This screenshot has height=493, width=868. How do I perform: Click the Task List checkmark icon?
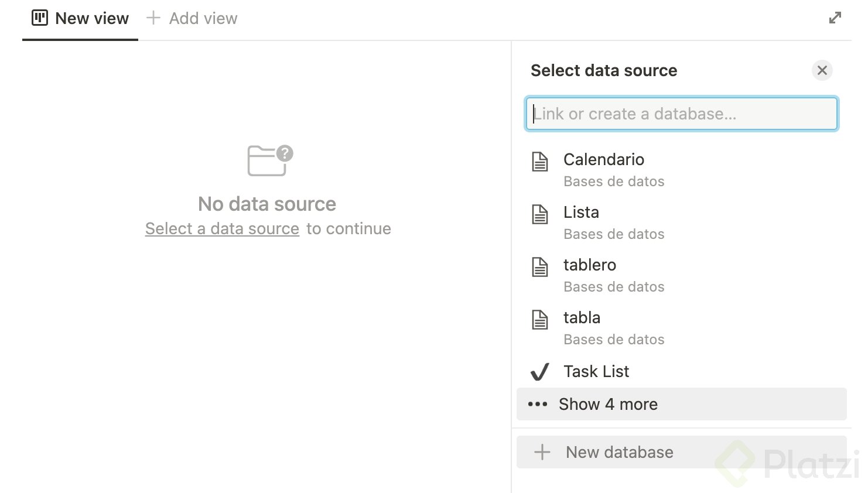point(539,372)
